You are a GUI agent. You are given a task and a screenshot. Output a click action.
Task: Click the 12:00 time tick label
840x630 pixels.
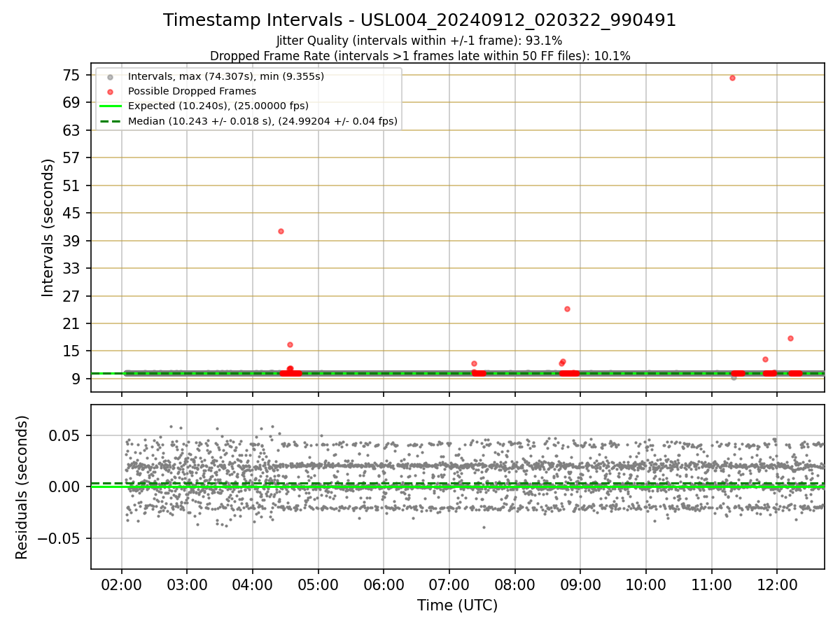(778, 585)
